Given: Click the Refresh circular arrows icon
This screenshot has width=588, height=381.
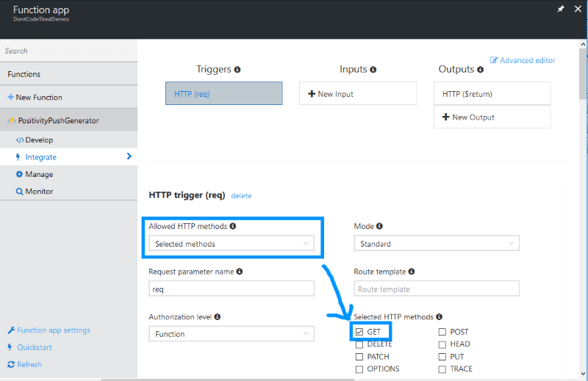Looking at the screenshot, I should [11, 365].
